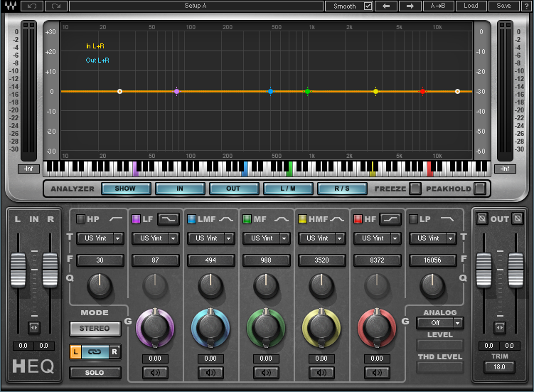Solo the HMF band speaker icon
The image size is (534, 392).
pyautogui.click(x=321, y=373)
